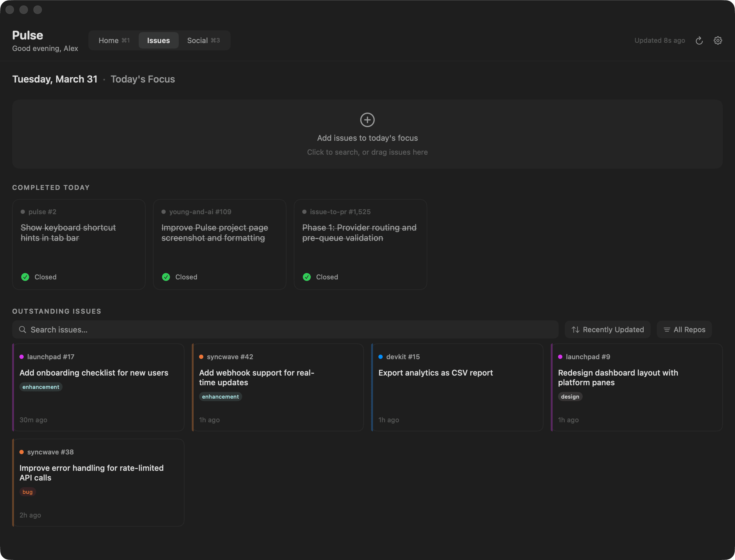Open the Phase 1 Provider routing card

coord(360,244)
